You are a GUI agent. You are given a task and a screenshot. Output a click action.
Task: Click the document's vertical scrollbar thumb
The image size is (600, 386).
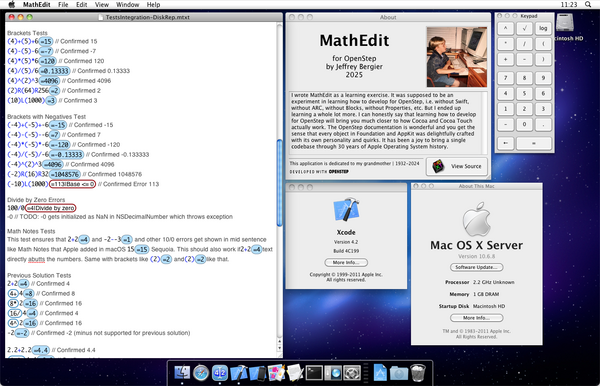pos(279,183)
